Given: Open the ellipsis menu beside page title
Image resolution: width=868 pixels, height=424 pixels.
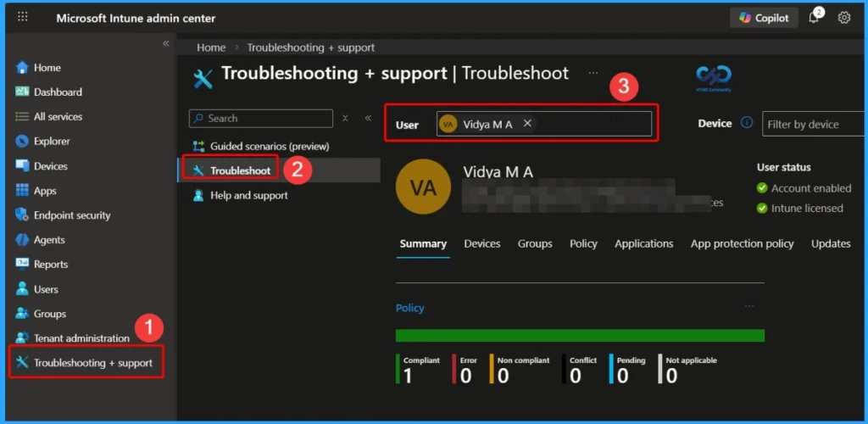Looking at the screenshot, I should 593,73.
